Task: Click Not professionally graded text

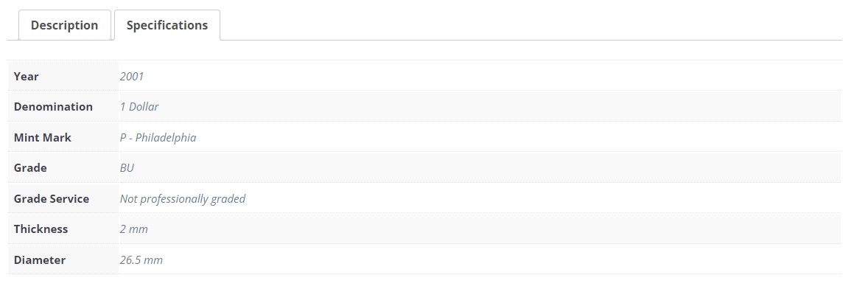Action: click(183, 199)
